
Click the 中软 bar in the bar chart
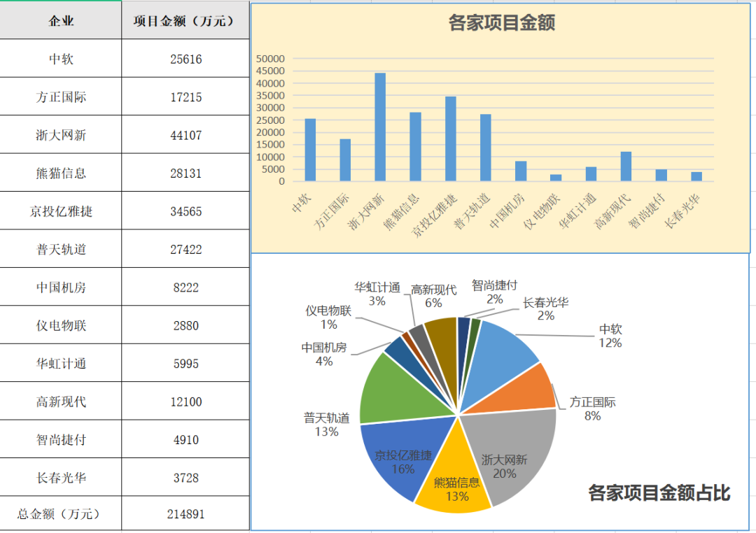point(310,150)
